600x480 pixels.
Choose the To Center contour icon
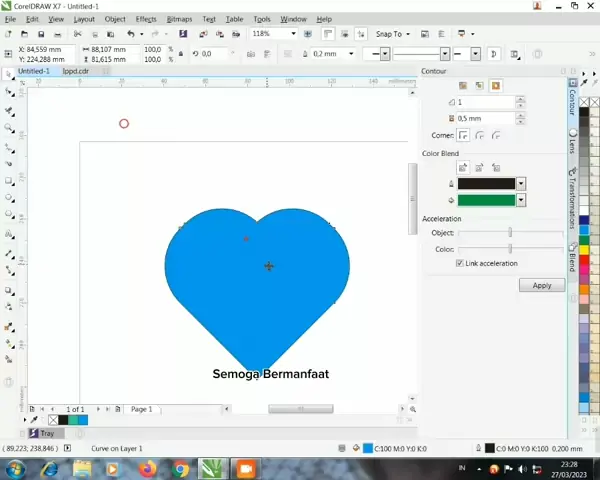pos(463,86)
